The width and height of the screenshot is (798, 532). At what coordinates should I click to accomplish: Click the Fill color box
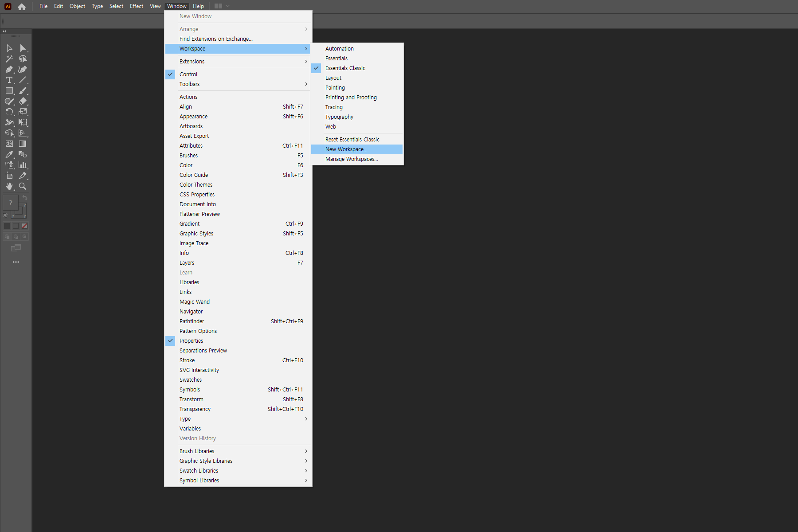10,203
